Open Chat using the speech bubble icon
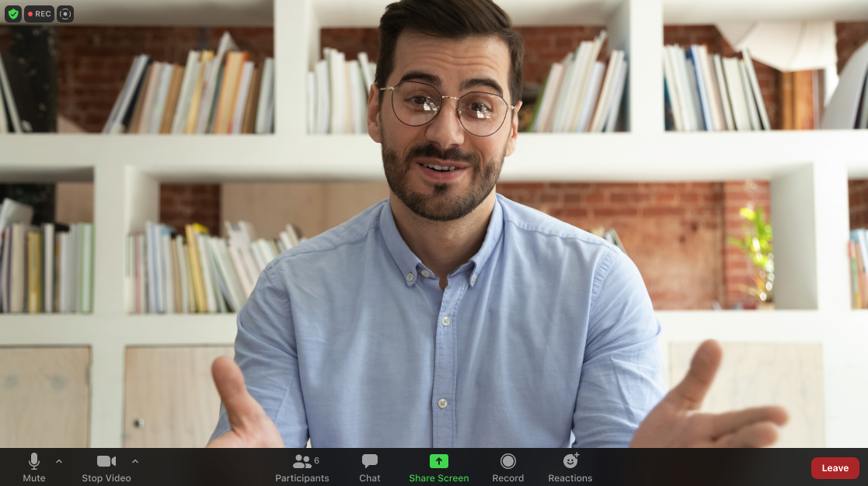This screenshot has width=868, height=486. click(370, 461)
